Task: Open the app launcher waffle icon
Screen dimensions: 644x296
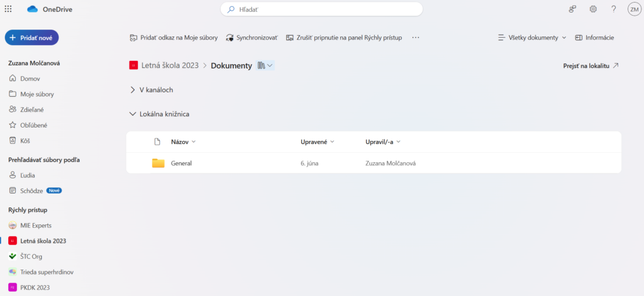Action: 8,9
